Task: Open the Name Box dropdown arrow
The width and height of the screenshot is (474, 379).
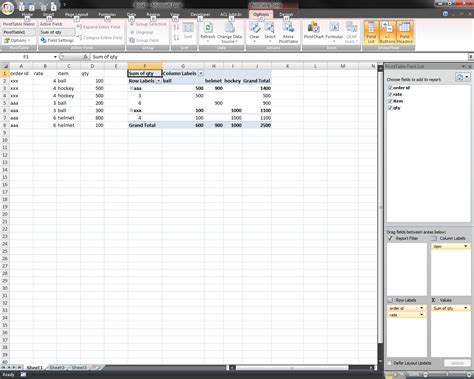Action: tap(55, 57)
